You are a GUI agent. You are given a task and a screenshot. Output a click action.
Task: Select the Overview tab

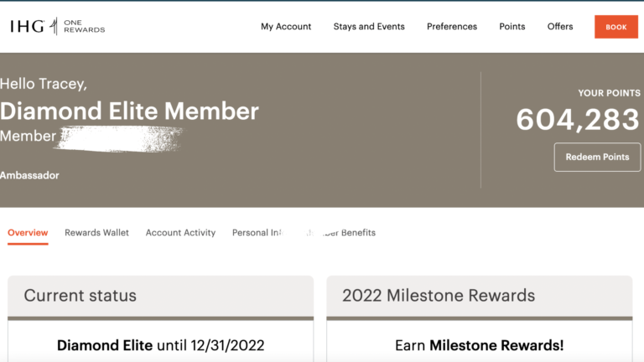[28, 233]
